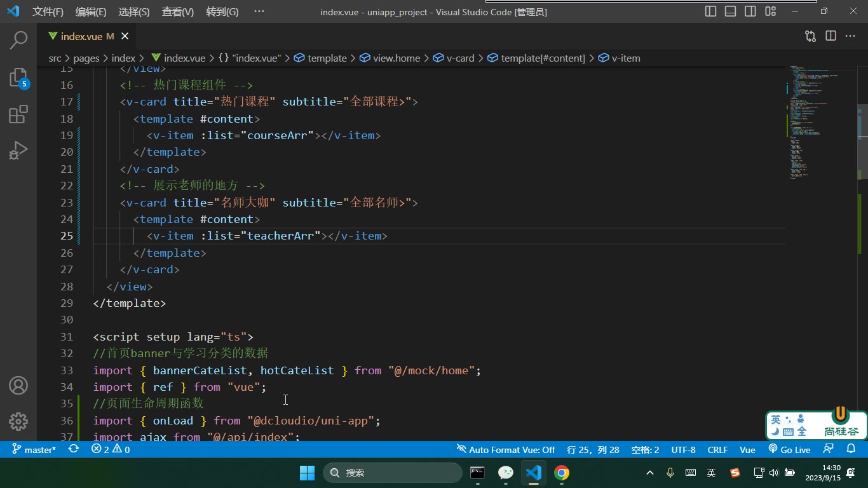This screenshot has width=868, height=488.
Task: Open editor More Actions ellipsis menu
Action: point(850,36)
